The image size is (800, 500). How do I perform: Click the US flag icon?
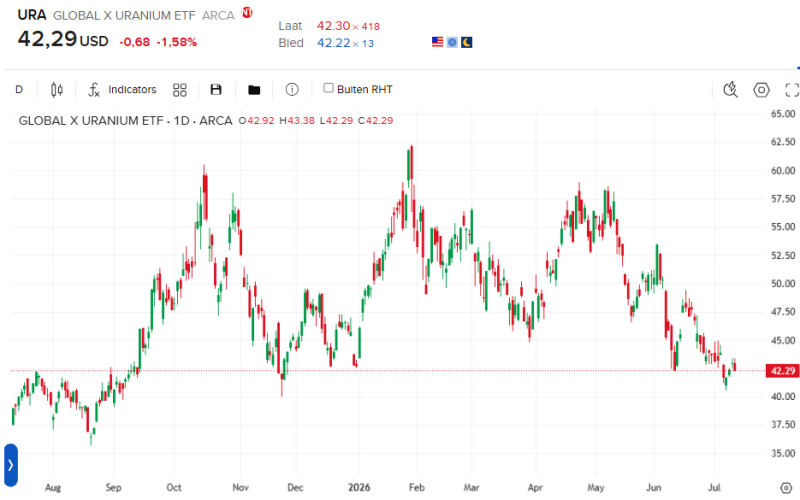(x=437, y=42)
